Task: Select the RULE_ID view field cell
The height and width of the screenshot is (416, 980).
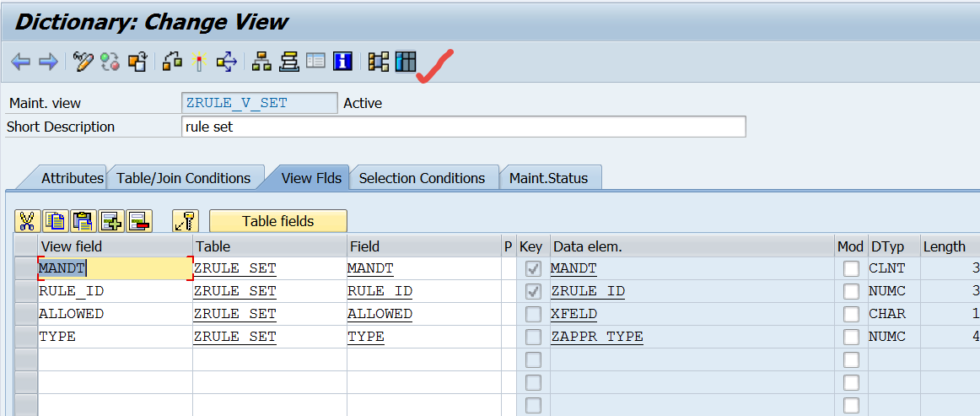Action: coord(115,291)
